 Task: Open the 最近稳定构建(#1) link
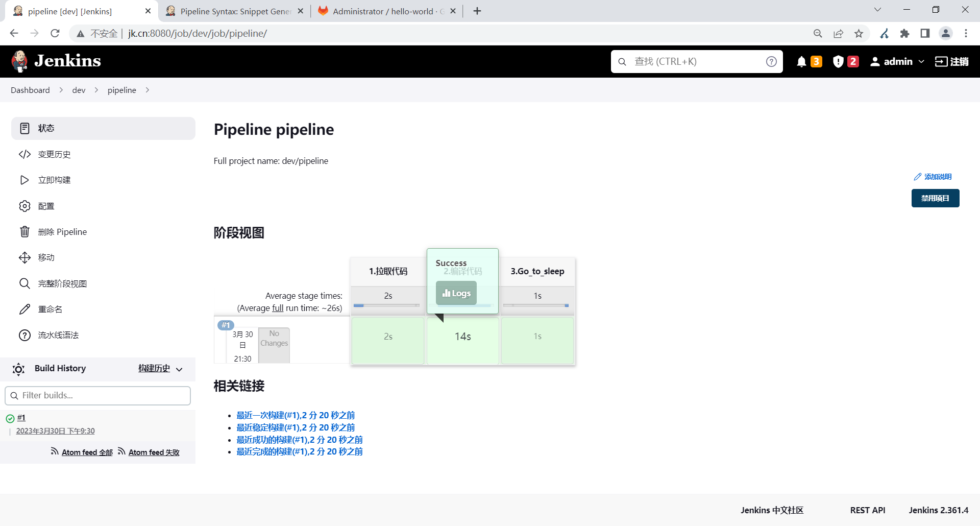pos(296,427)
